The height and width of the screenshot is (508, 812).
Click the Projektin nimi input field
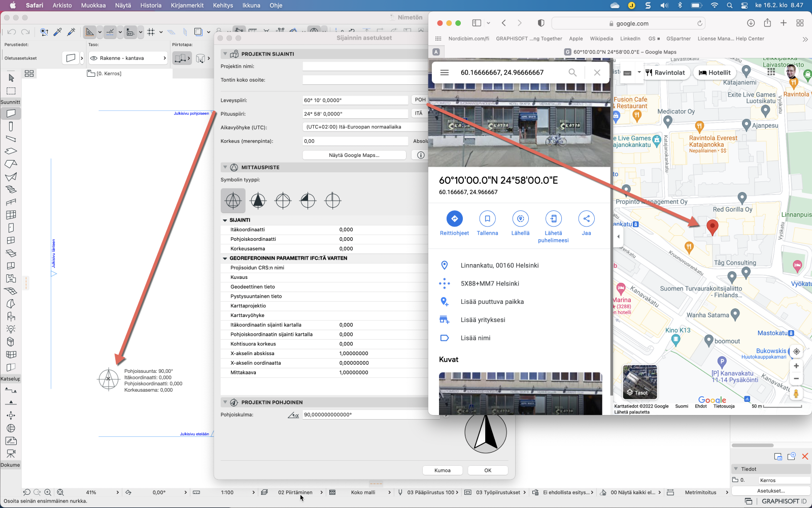365,66
